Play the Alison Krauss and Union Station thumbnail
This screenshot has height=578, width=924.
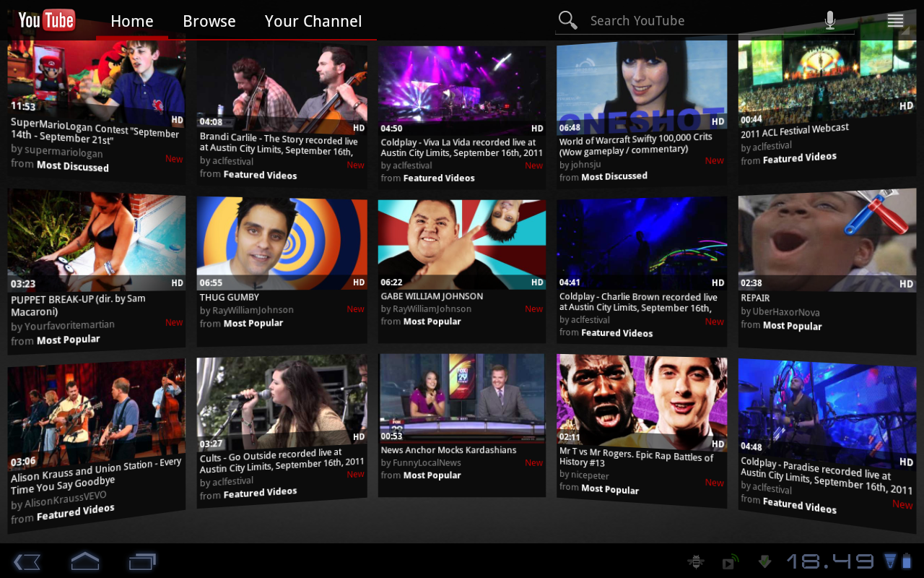point(96,415)
